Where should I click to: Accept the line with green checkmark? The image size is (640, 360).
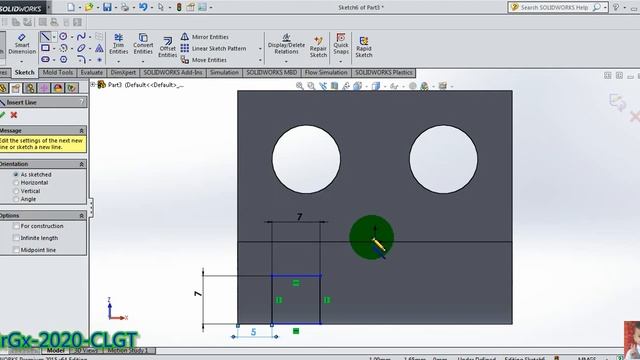coord(2,115)
